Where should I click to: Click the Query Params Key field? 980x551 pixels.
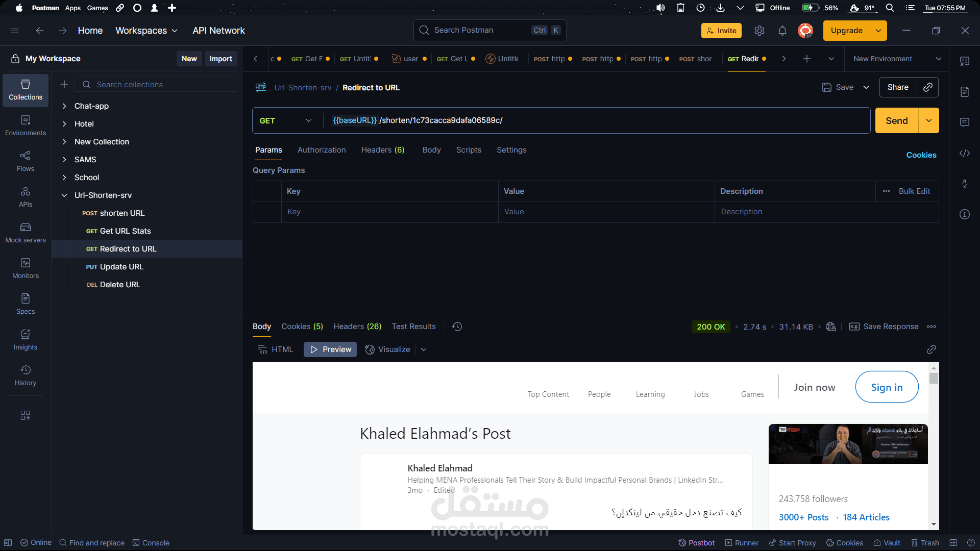[389, 212]
